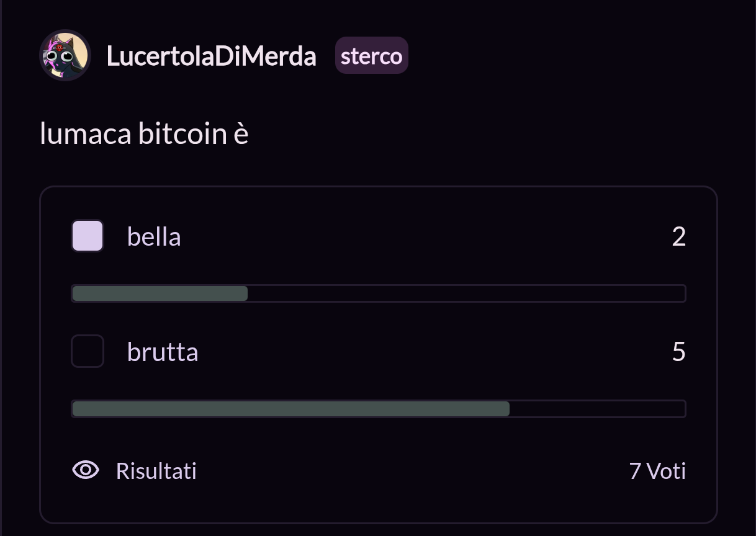Tick the checked 'bella' checkbox
This screenshot has height=536, width=756.
coord(88,236)
